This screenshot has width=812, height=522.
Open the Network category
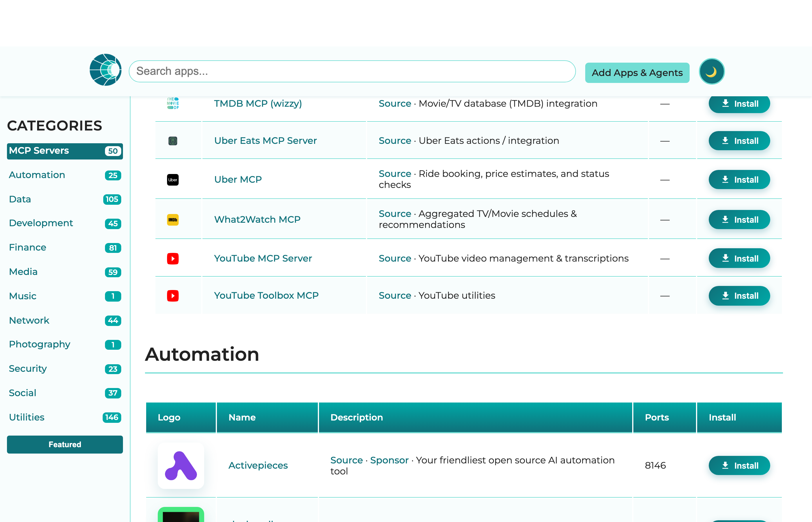(65, 320)
